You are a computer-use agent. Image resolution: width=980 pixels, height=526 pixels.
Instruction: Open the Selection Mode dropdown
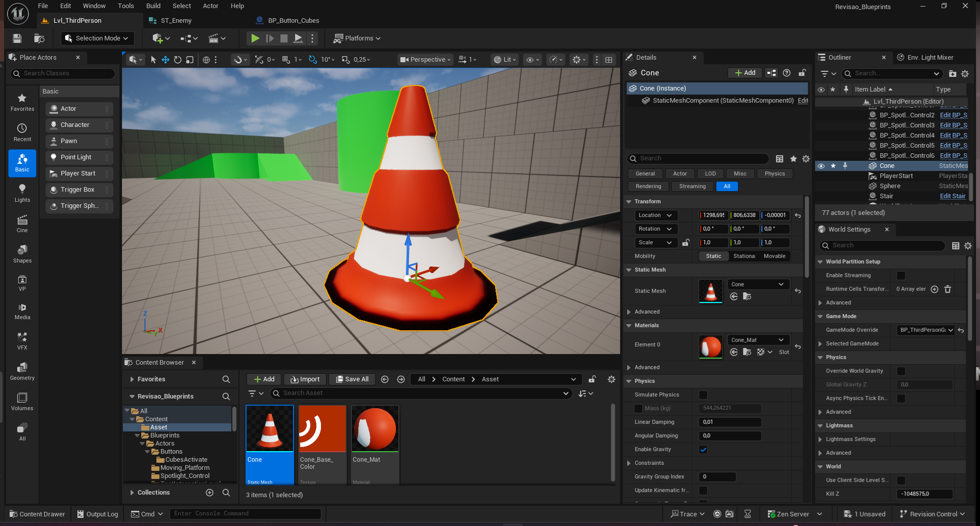(97, 38)
